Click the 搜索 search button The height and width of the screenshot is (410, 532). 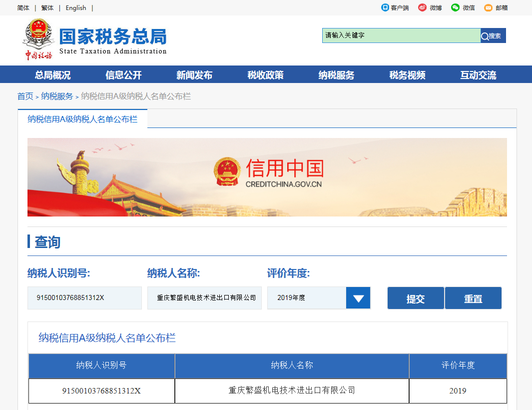493,35
